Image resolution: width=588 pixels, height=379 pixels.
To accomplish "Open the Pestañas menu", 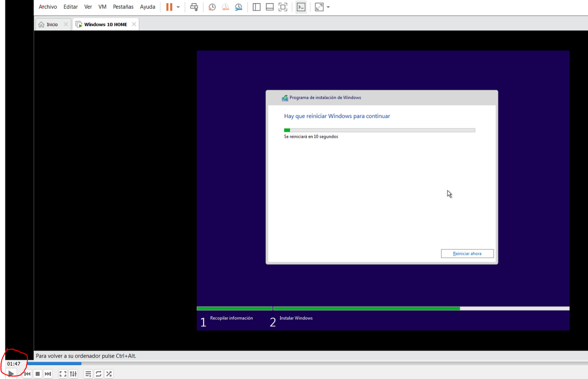I will coord(123,7).
